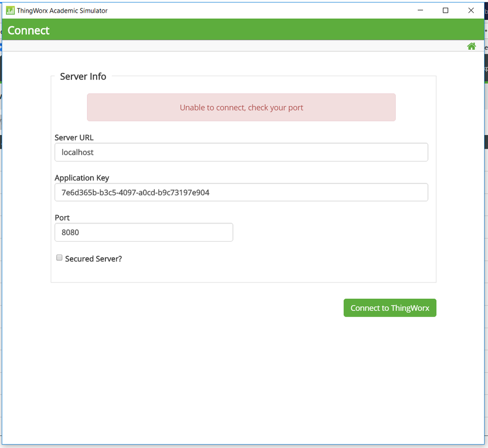488x448 pixels.
Task: Click into the Application Key input field
Action: pyautogui.click(x=241, y=192)
